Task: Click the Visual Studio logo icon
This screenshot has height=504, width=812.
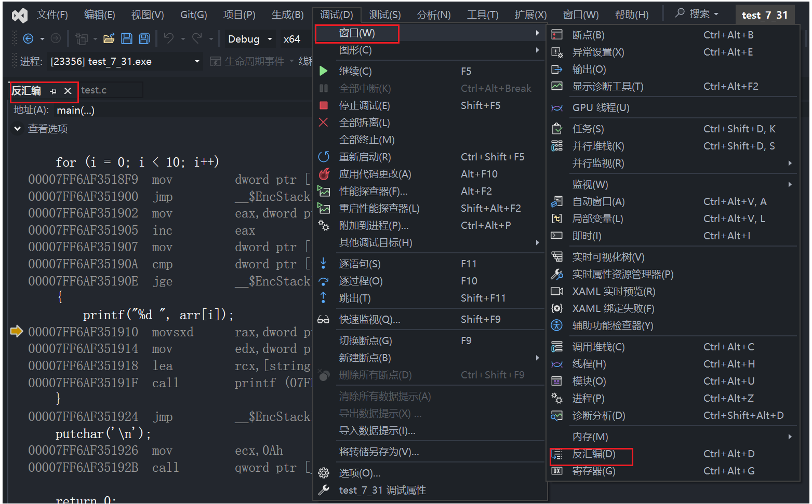Action: pos(20,15)
